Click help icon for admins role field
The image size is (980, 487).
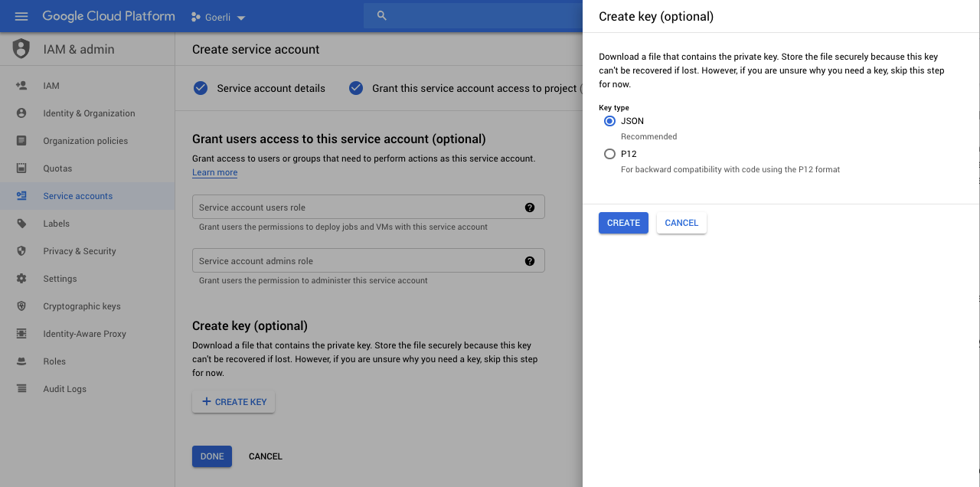tap(529, 261)
